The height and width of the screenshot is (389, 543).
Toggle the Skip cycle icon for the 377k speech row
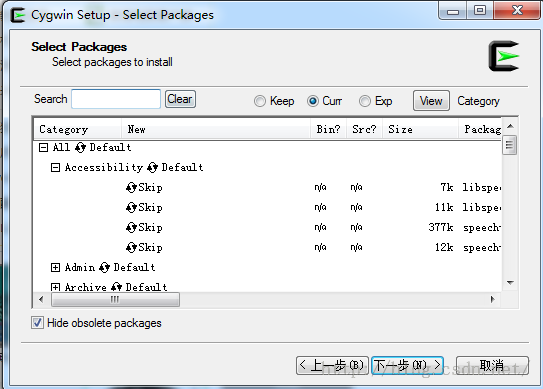pyautogui.click(x=131, y=228)
